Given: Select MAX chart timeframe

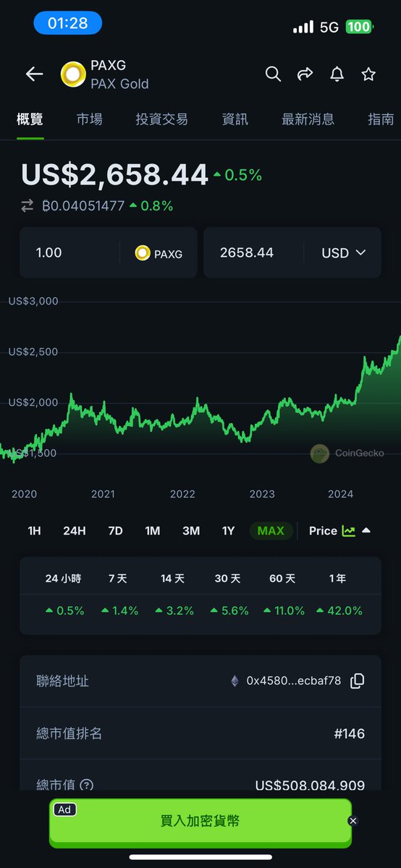Looking at the screenshot, I should [x=271, y=531].
